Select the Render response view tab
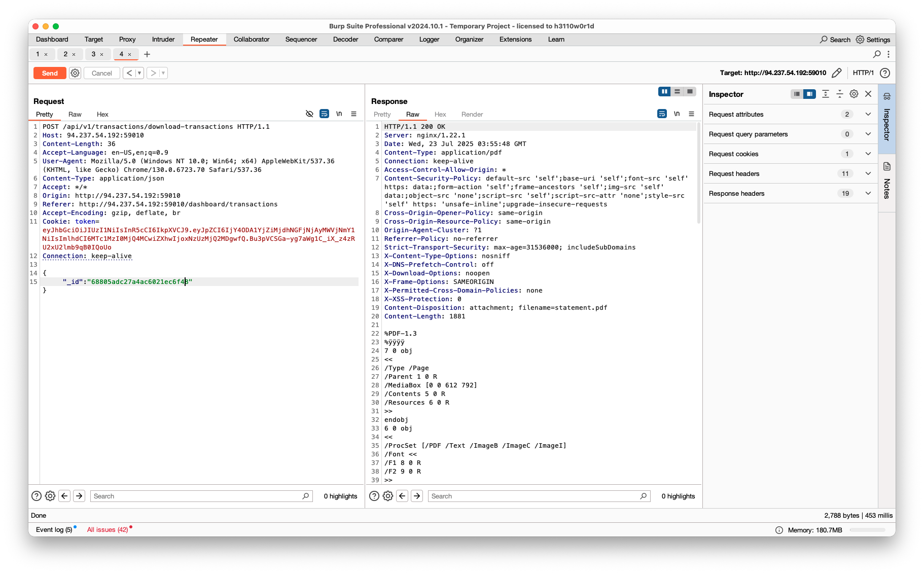The height and width of the screenshot is (574, 924). pyautogui.click(x=472, y=115)
